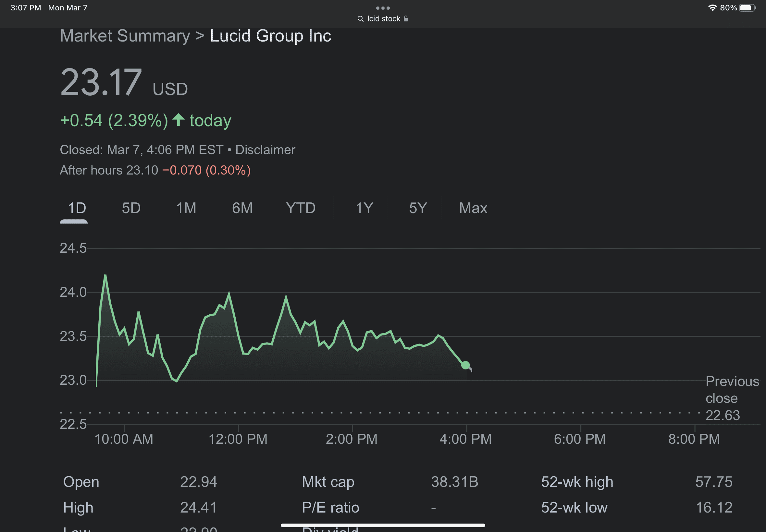The height and width of the screenshot is (532, 766).
Task: Switch to the YTD chart tab
Action: (301, 208)
